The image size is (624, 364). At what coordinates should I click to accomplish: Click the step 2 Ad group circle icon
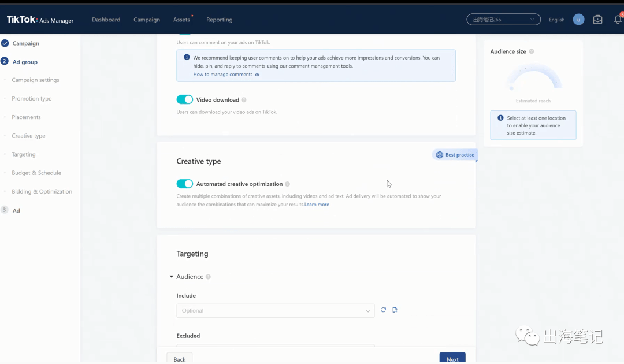click(x=5, y=61)
